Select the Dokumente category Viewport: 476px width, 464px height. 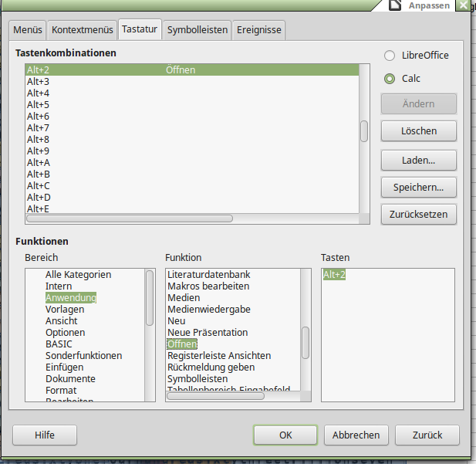70,378
